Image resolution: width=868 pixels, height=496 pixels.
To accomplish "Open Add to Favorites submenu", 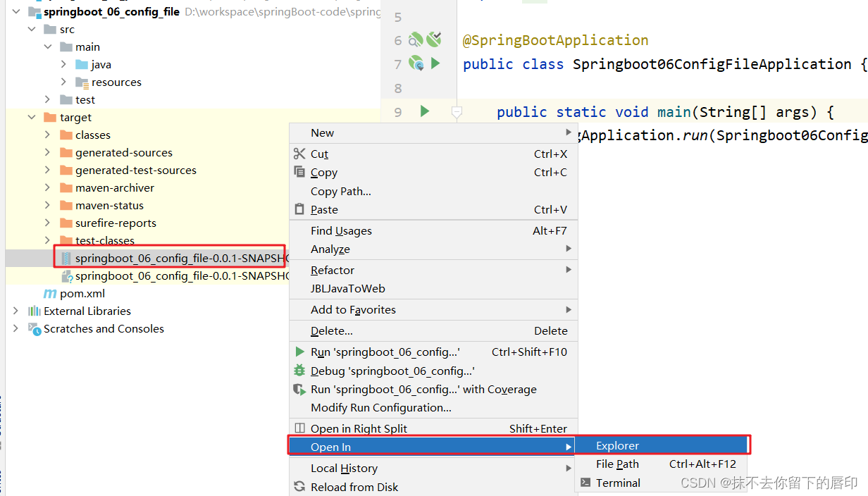I will pyautogui.click(x=433, y=309).
